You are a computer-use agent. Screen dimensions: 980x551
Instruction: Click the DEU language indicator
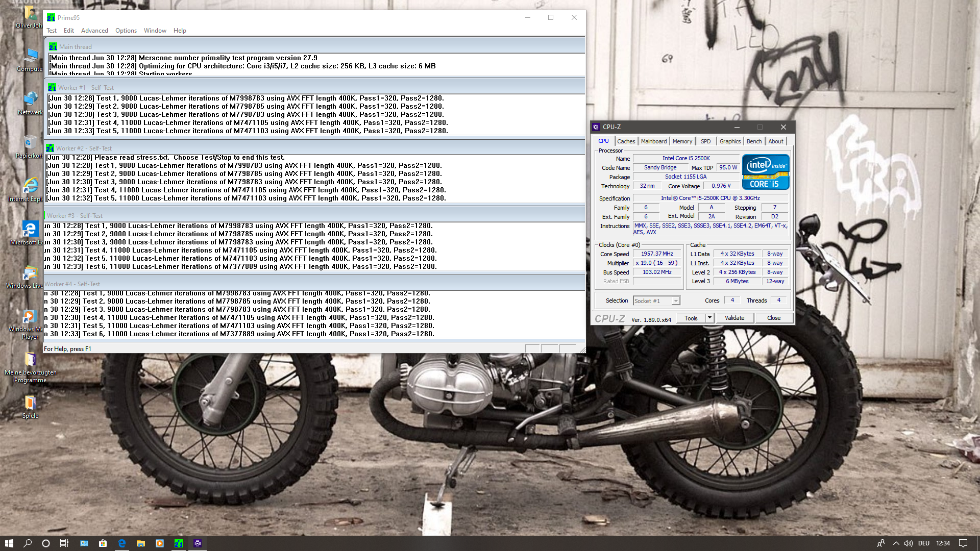[924, 543]
